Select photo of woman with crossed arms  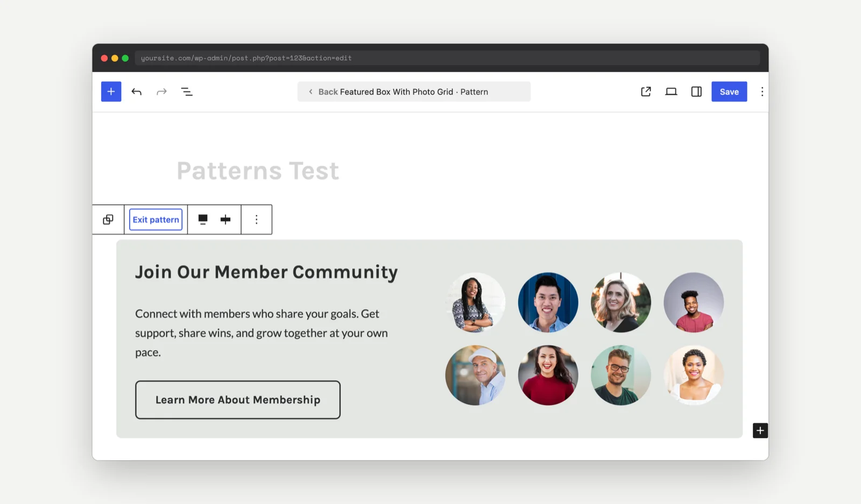click(x=475, y=302)
